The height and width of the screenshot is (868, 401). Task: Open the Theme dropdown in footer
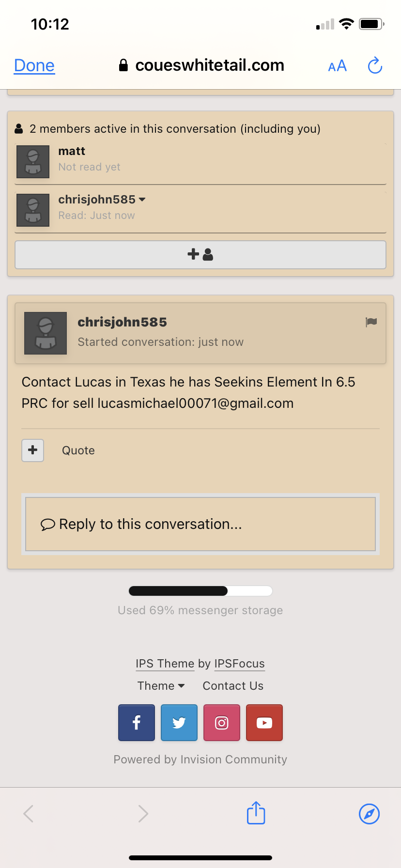pos(161,686)
